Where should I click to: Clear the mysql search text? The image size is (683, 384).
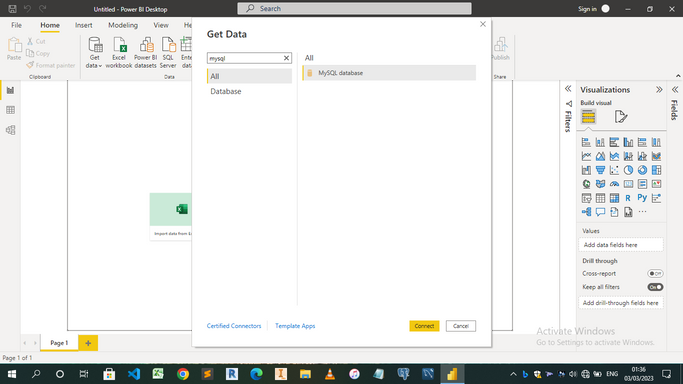[286, 58]
